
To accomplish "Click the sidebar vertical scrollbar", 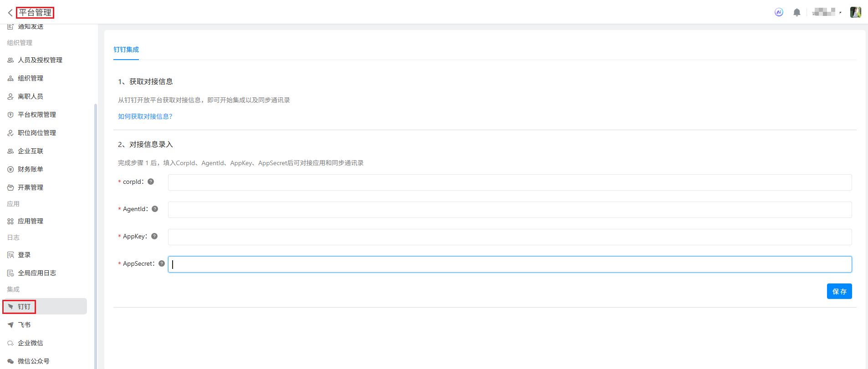I will 95,227.
